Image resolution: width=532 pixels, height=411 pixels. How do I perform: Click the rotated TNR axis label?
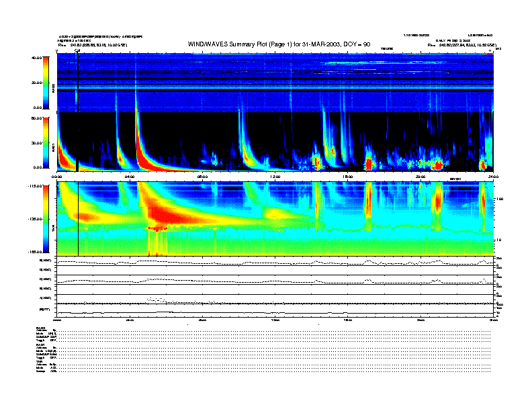click(54, 229)
